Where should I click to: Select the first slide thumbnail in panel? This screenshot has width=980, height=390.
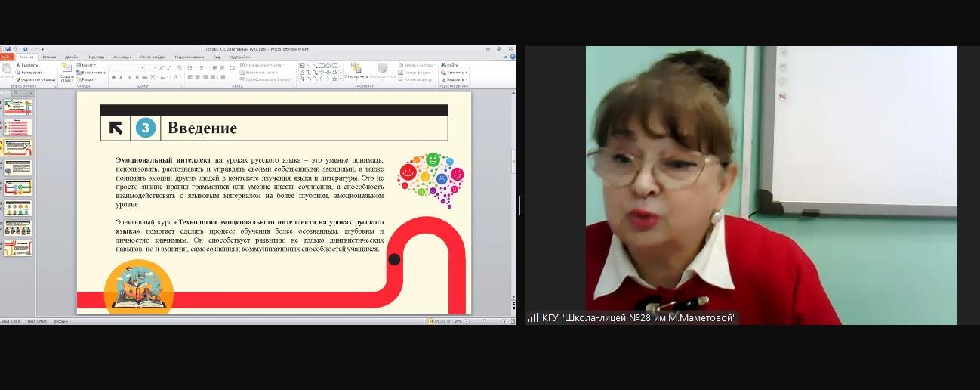tap(18, 106)
